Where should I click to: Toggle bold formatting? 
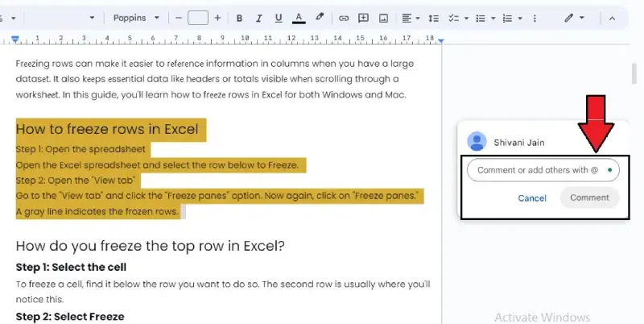point(239,18)
